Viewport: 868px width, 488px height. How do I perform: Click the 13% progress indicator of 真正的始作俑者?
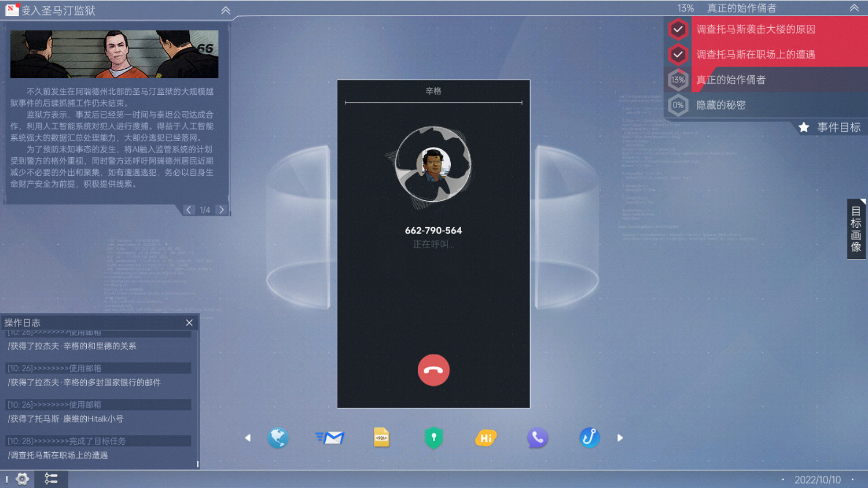click(678, 80)
